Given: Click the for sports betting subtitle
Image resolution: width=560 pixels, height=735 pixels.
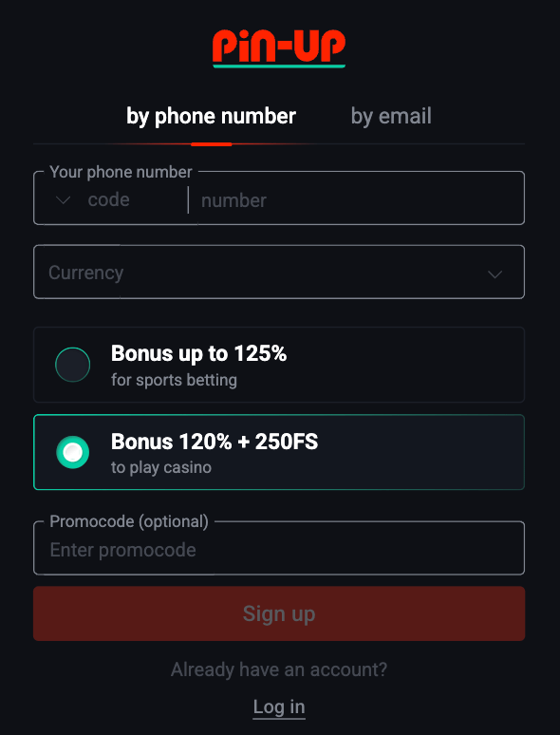Looking at the screenshot, I should [x=174, y=380].
